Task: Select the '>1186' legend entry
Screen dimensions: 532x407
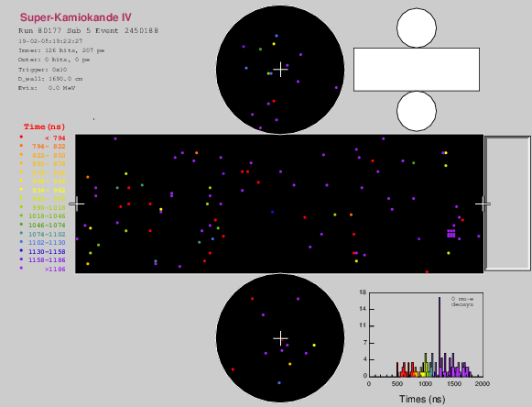Action: tap(55, 269)
